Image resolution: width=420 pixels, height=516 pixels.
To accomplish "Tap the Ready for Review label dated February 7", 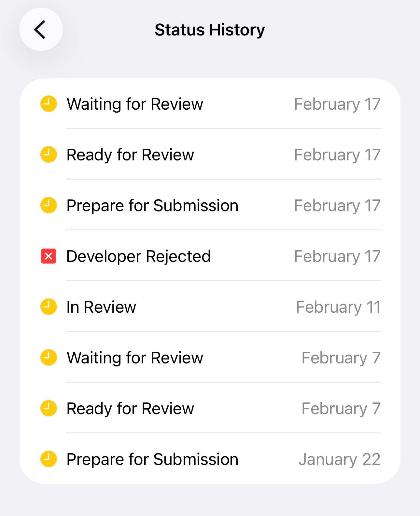I will tap(130, 409).
